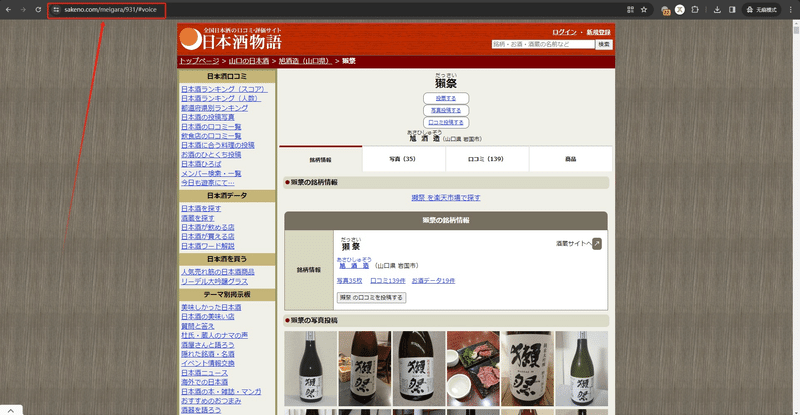The image size is (800, 415).
Task: Open 旭酒造 brewery link in info box
Action: coord(354,266)
